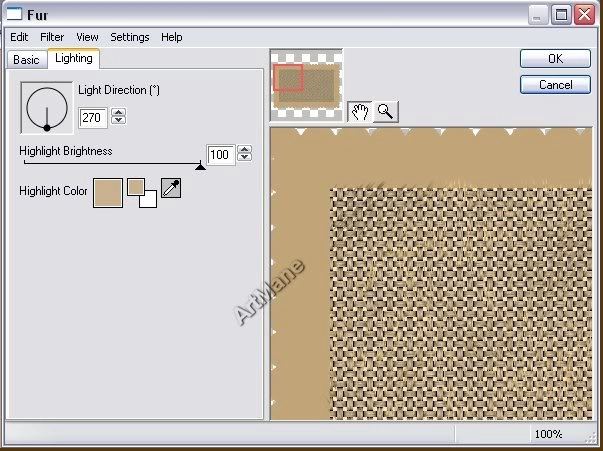Maximize the Fur window
Image resolution: width=603 pixels, height=451 pixels.
pyautogui.click(x=561, y=15)
